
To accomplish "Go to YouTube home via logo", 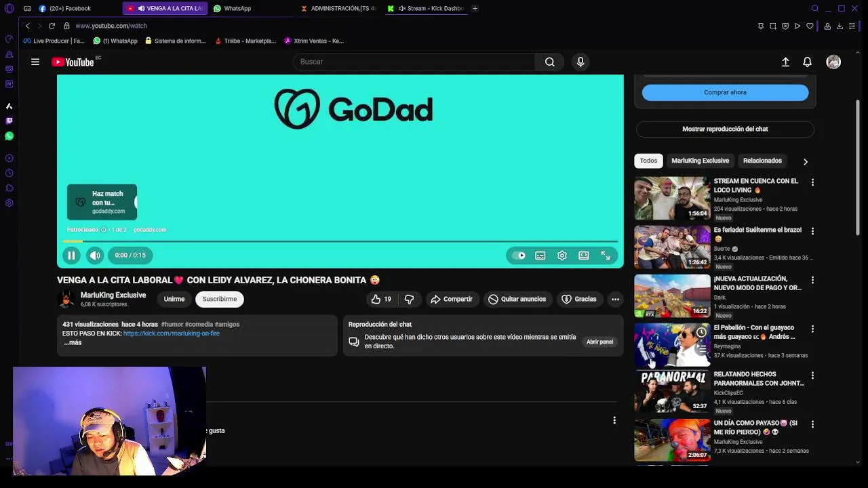I will (73, 62).
